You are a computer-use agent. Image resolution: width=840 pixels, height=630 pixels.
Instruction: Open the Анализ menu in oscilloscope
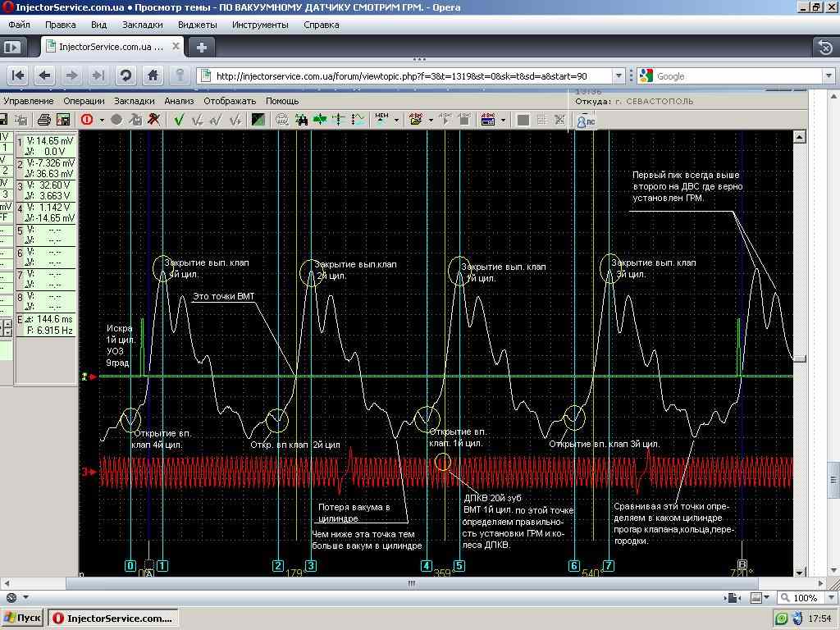point(178,101)
